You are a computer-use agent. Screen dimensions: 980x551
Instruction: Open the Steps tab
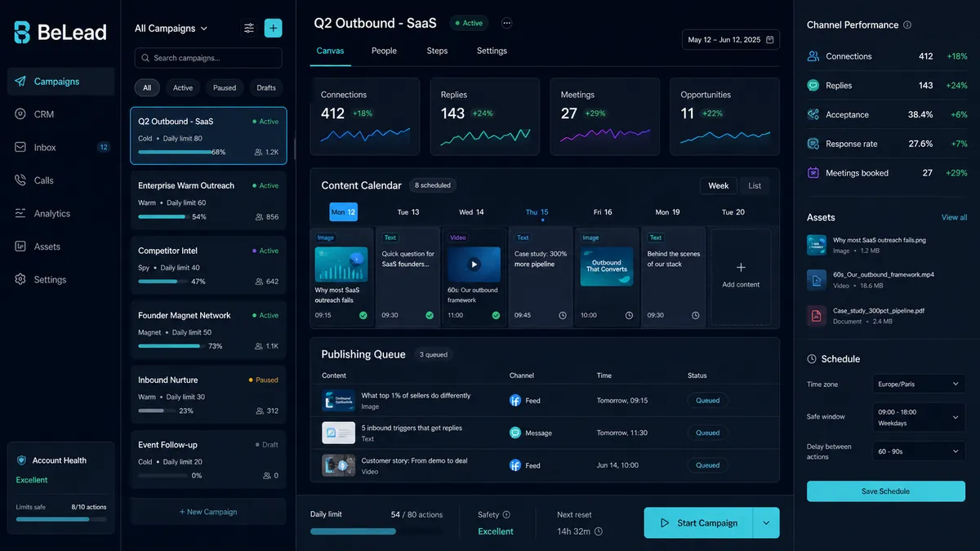437,51
